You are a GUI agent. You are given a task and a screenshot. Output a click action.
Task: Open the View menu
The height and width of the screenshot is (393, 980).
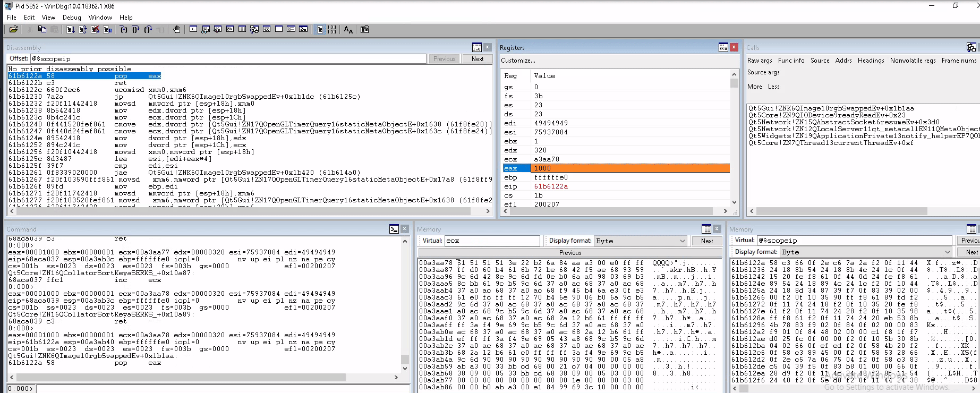pos(48,18)
